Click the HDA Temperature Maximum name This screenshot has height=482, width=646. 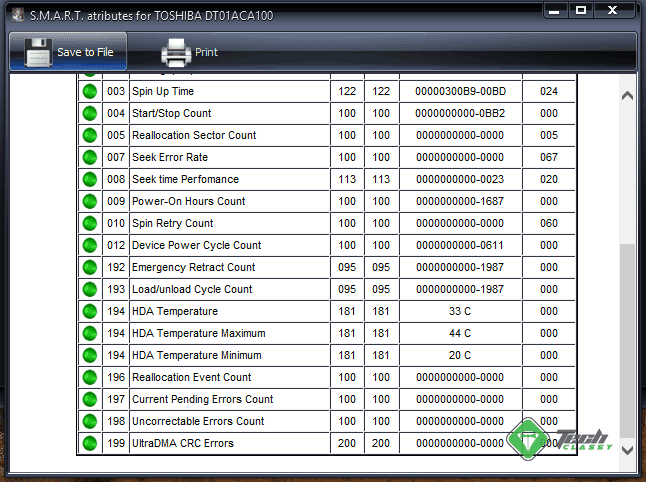[199, 333]
